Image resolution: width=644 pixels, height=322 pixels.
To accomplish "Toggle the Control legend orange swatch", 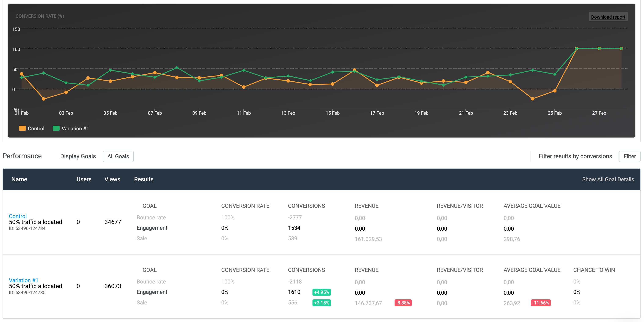I will tap(22, 128).
